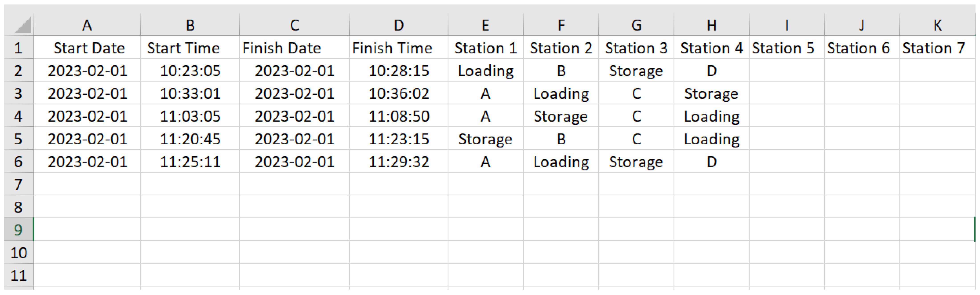The image size is (980, 295).
Task: Select column E header
Action: click(485, 25)
